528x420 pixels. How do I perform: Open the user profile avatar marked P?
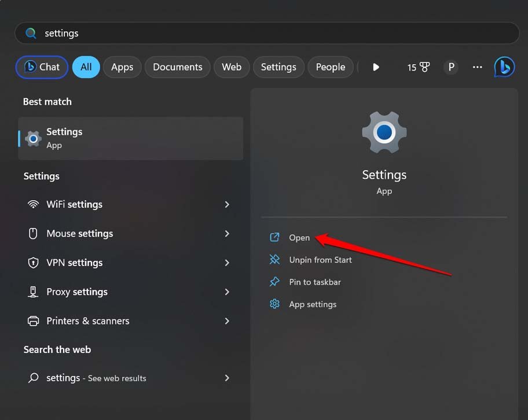coord(450,67)
